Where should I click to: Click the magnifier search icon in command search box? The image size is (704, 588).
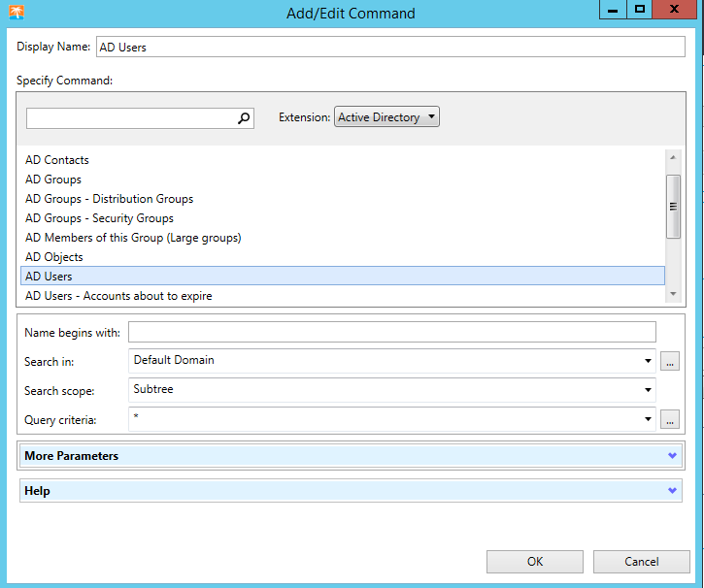[244, 118]
